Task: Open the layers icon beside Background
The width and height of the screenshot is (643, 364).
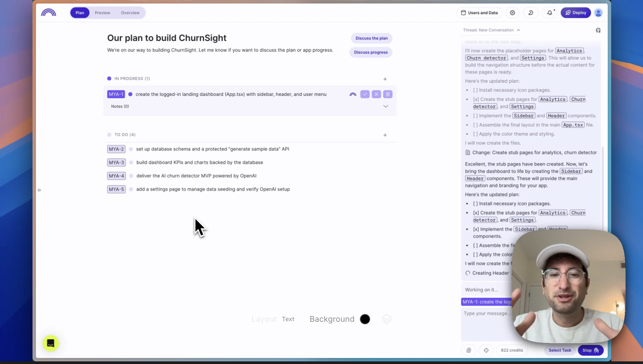Action: point(386,319)
